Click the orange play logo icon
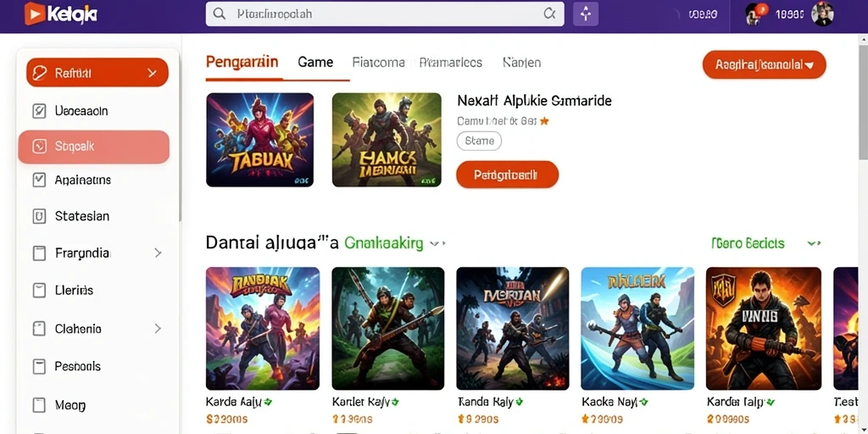Screen dimensions: 868x434 click(35, 14)
